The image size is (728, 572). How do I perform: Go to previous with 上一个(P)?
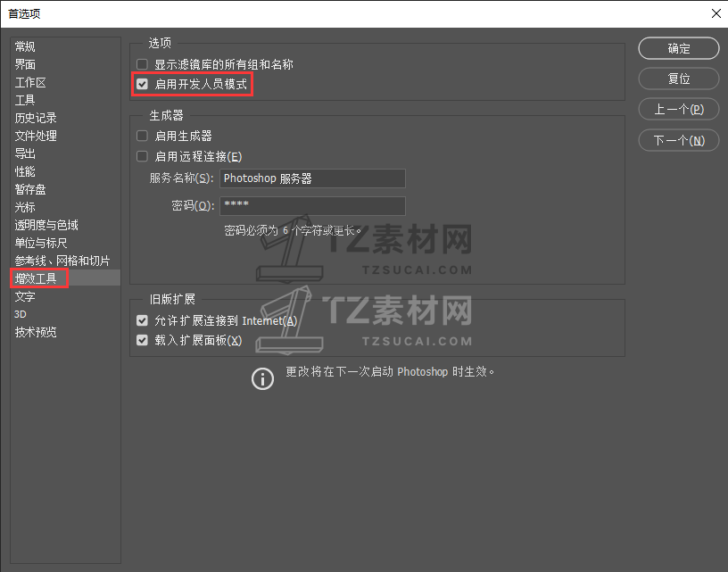coord(679,110)
